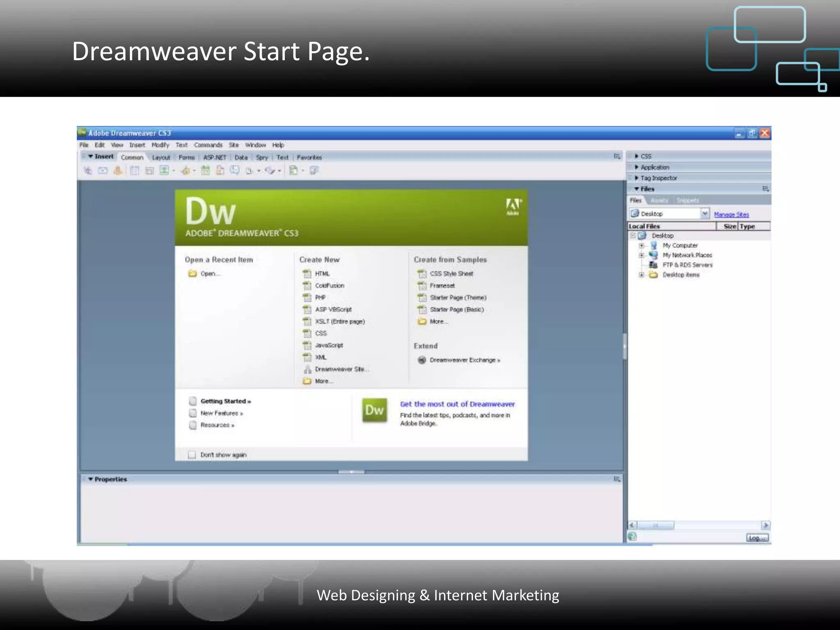Click the Named Anchor insert icon
Viewport: 840px width, 630px height.
118,170
